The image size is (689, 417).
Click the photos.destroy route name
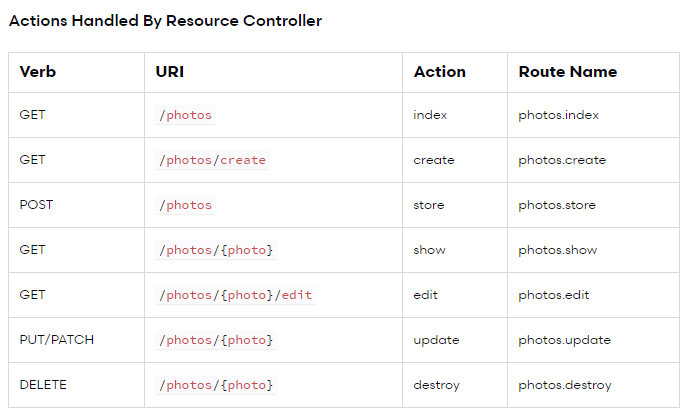[x=565, y=385]
